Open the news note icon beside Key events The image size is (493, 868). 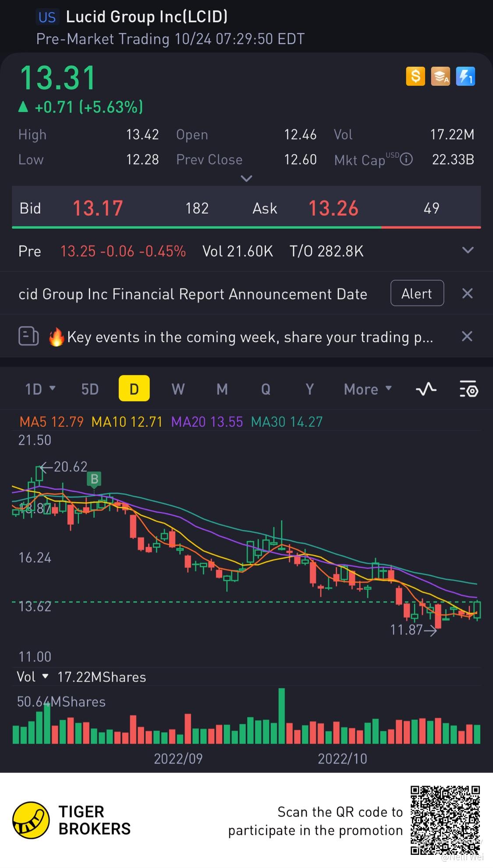pos(28,337)
